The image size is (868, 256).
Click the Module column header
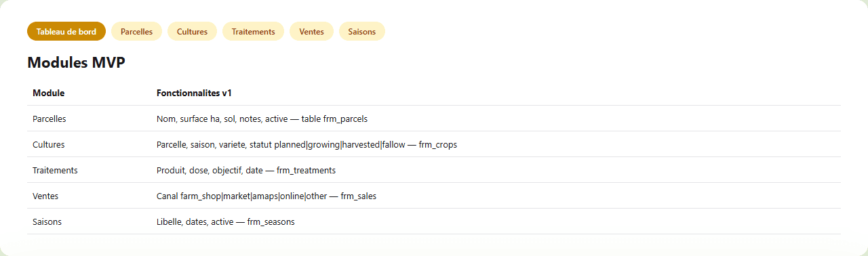point(49,93)
